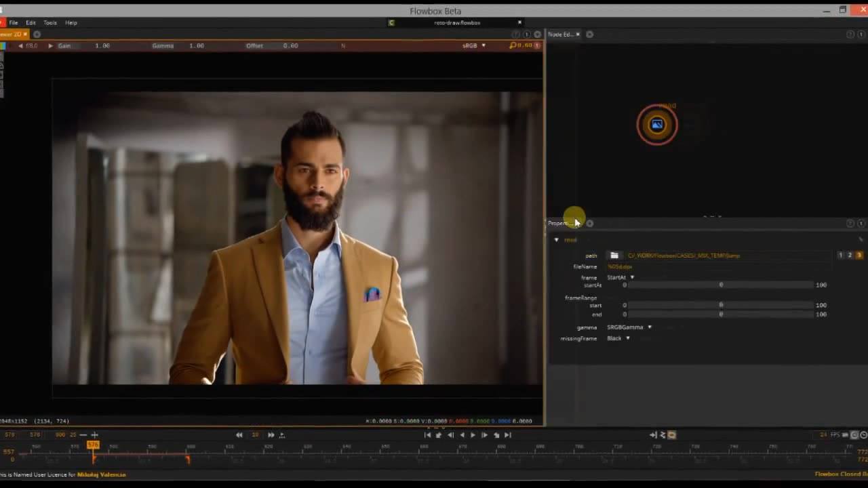This screenshot has height=488, width=868.
Task: Open the gamma SRGBGamma dropdown
Action: [x=629, y=327]
